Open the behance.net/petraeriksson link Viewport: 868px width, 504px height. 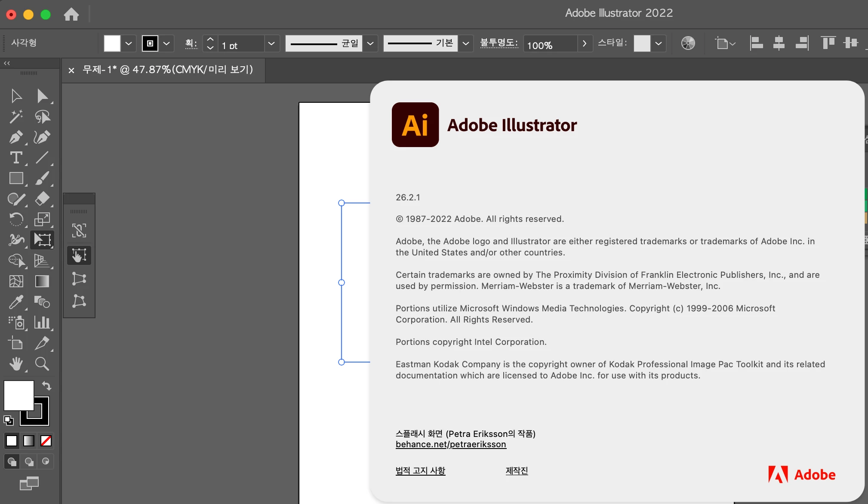(451, 444)
